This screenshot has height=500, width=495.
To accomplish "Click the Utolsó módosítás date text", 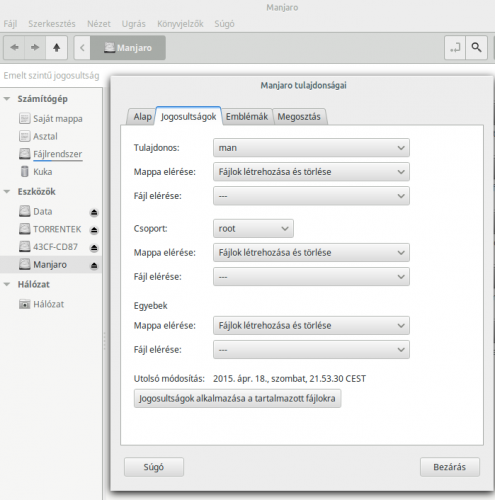I will pyautogui.click(x=289, y=379).
